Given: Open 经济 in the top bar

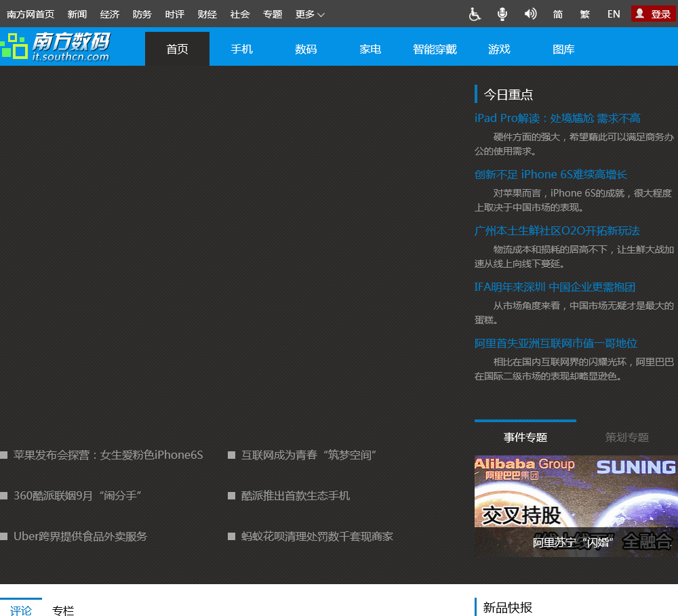Looking at the screenshot, I should point(109,14).
